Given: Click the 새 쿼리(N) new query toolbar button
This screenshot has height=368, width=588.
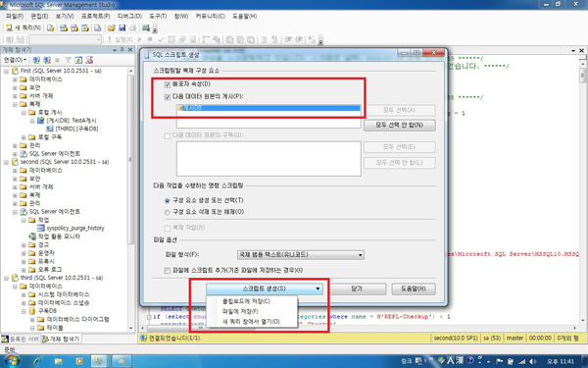Looking at the screenshot, I should pyautogui.click(x=24, y=27).
